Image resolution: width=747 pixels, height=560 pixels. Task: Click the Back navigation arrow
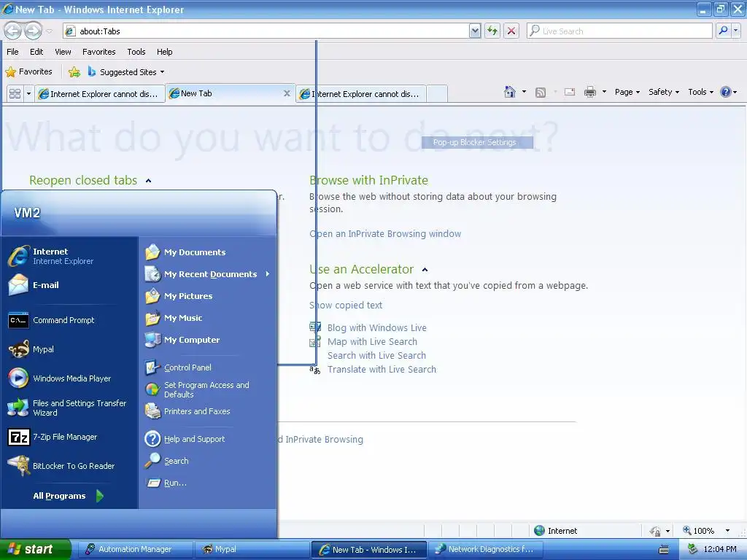(13, 31)
